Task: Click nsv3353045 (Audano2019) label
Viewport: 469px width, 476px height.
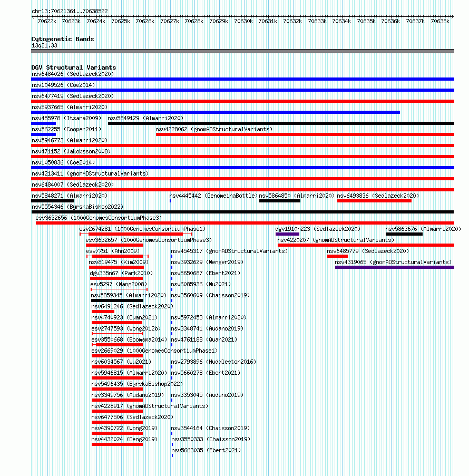Action: pyautogui.click(x=207, y=395)
